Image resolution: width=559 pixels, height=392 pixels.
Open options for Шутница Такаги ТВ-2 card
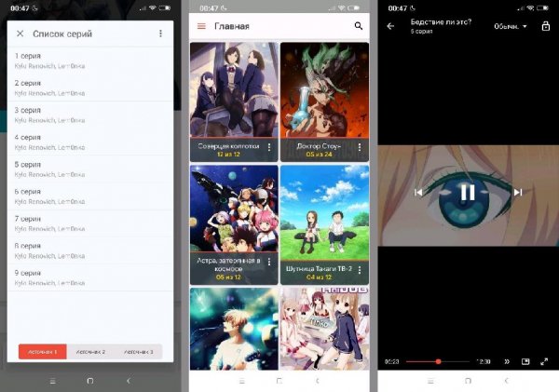point(360,270)
